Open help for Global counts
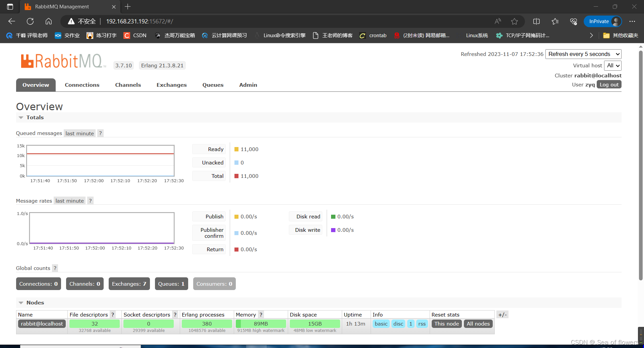The height and width of the screenshot is (348, 644). point(55,268)
